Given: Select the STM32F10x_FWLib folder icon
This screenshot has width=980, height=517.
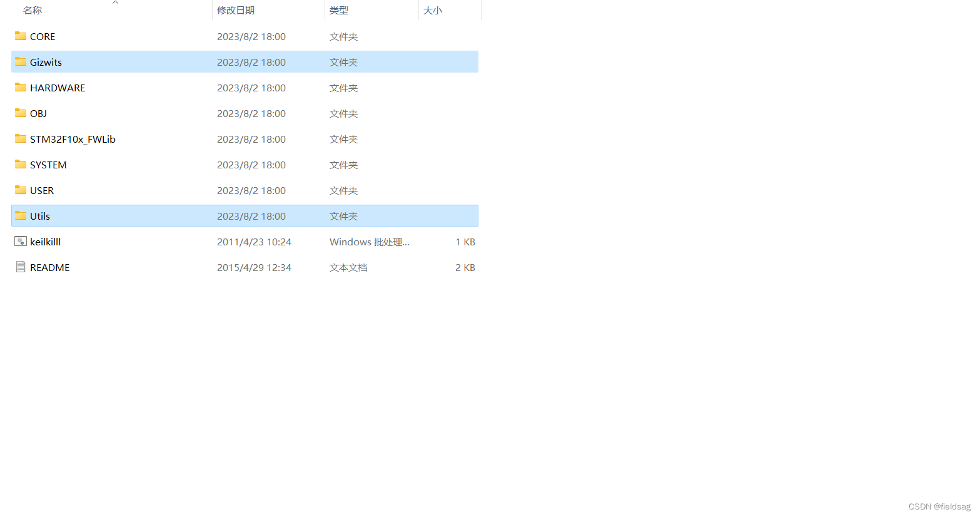Looking at the screenshot, I should pos(21,139).
